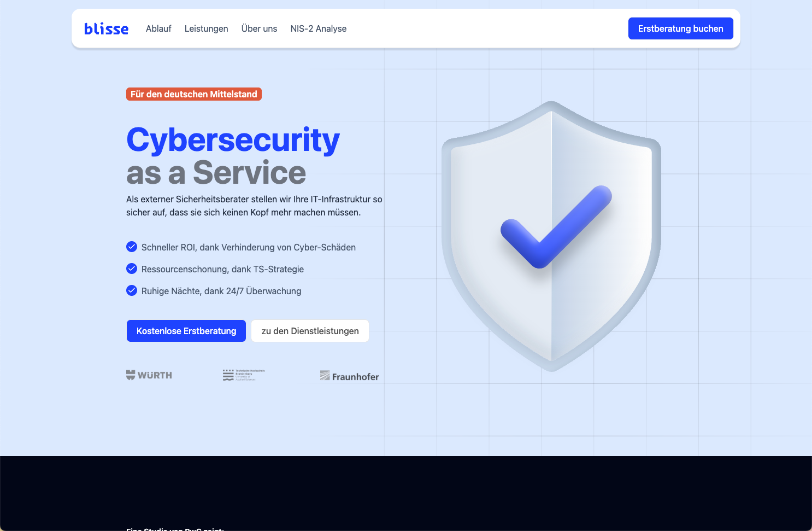Select Über uns in the navigation
This screenshot has width=812, height=531.
click(x=259, y=29)
